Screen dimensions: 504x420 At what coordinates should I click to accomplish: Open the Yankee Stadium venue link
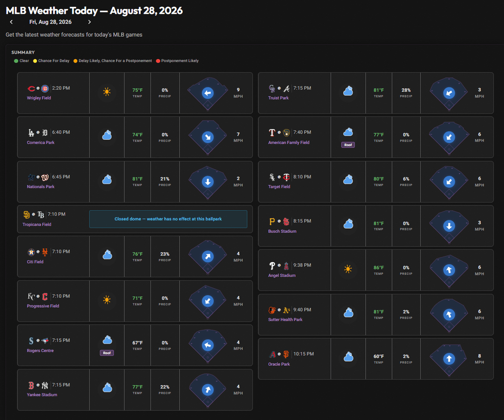pyautogui.click(x=42, y=394)
